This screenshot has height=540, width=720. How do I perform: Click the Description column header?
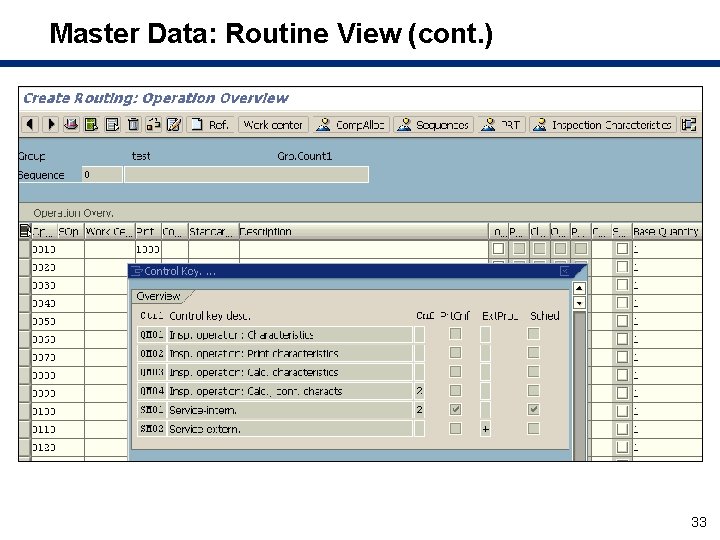coord(363,231)
